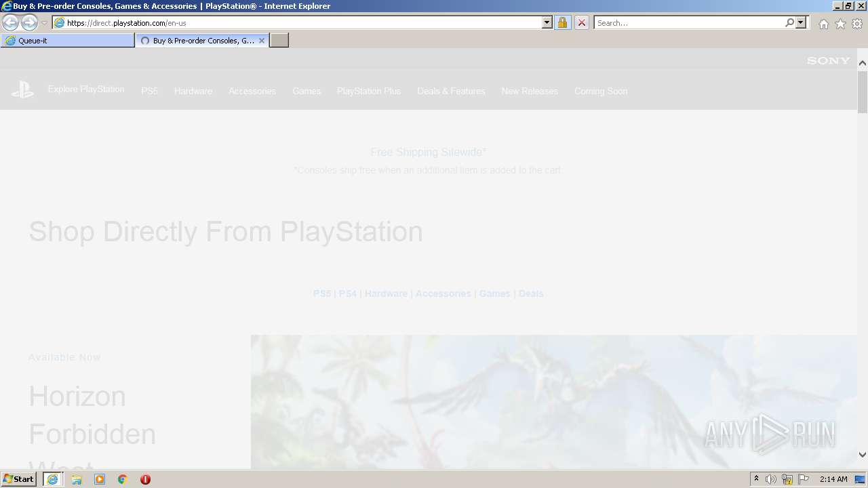
Task: Click the Horizon Forbidden West banner image
Action: pyautogui.click(x=554, y=402)
